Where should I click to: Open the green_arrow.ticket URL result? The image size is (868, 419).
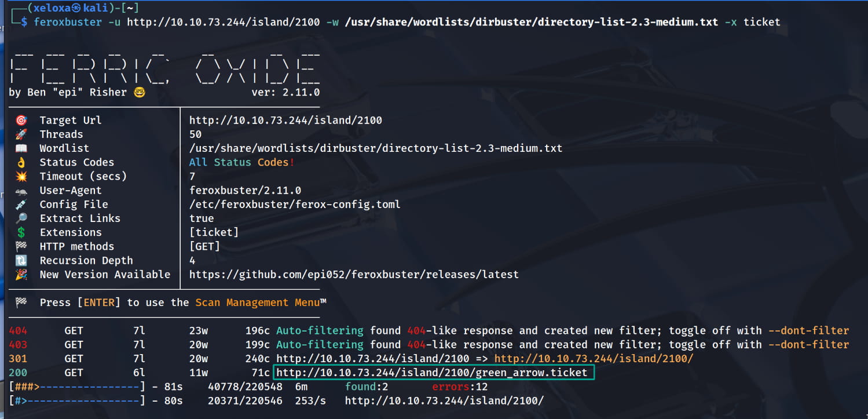(x=433, y=373)
